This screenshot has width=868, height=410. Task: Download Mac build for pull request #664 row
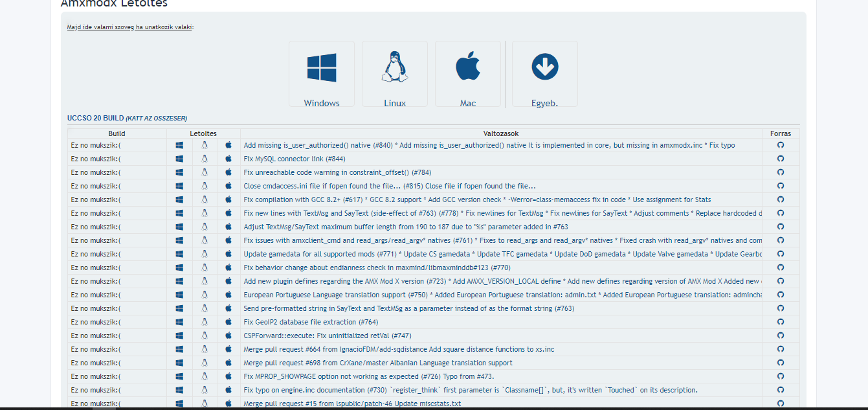point(228,349)
